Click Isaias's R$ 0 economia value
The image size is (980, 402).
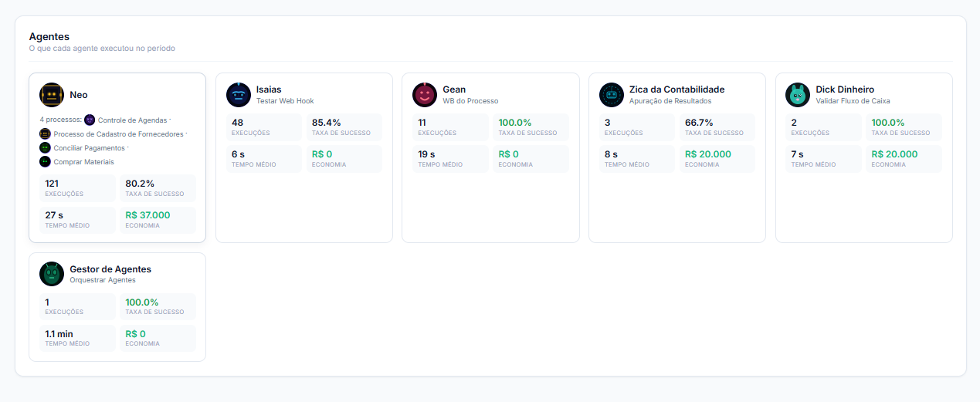tap(322, 154)
